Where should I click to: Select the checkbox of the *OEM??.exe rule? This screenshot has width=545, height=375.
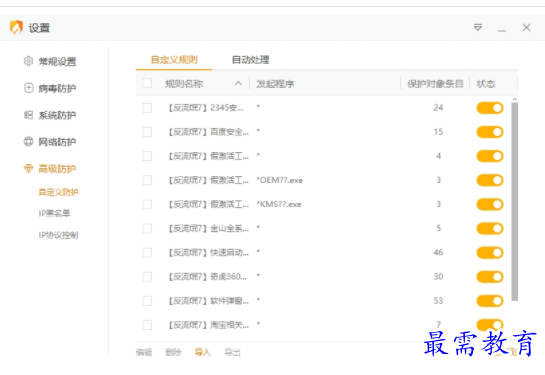click(147, 180)
